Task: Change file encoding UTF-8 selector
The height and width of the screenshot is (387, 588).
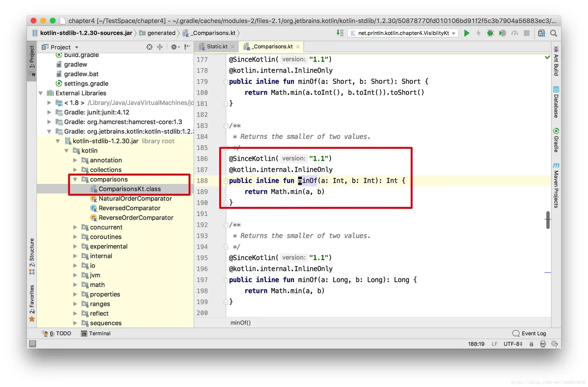Action: (x=513, y=344)
